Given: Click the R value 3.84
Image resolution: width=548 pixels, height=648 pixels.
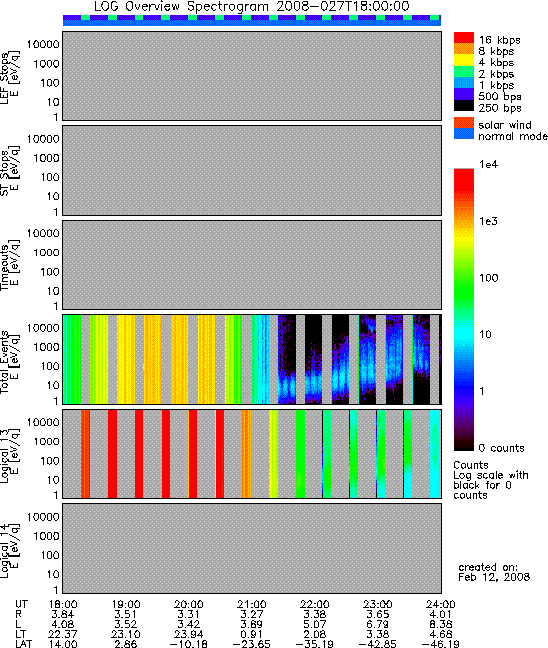Looking at the screenshot, I should (x=63, y=615).
